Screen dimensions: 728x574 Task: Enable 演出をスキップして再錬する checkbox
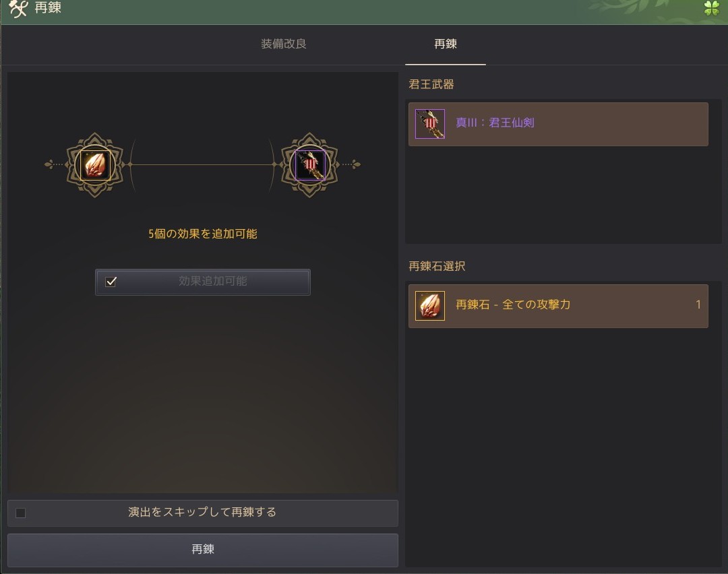click(20, 513)
